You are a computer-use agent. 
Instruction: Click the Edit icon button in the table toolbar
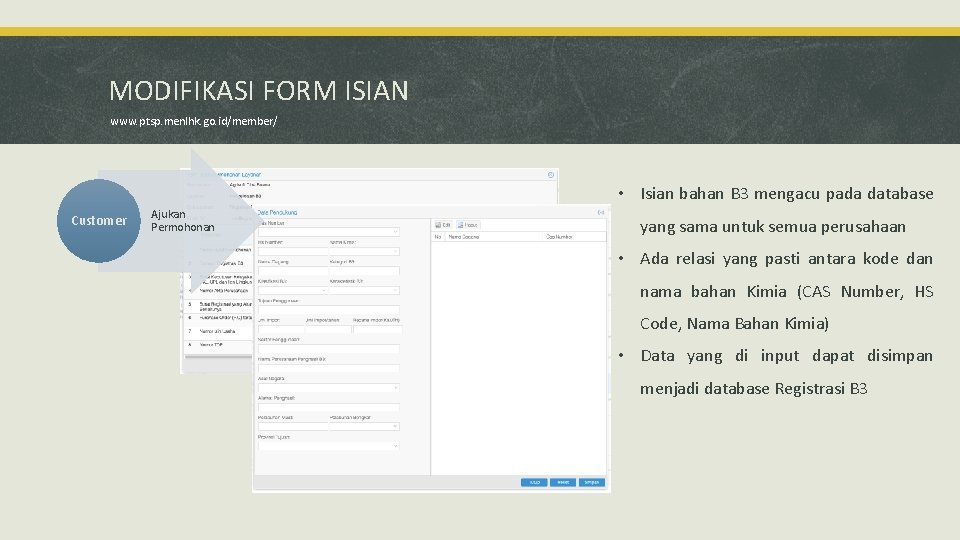pos(443,225)
